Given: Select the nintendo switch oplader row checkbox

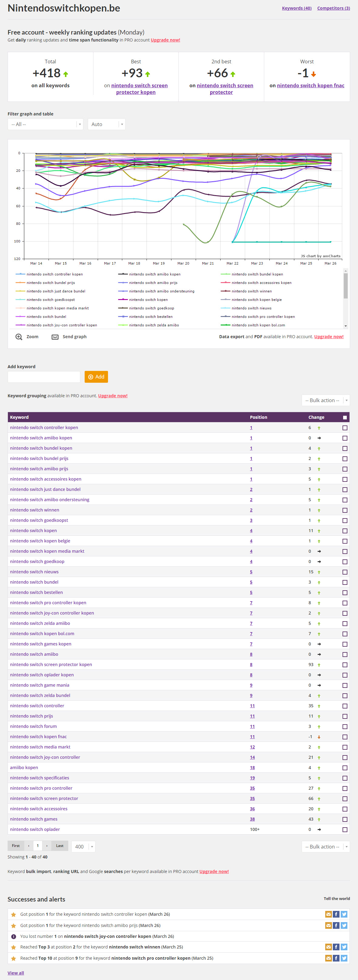Looking at the screenshot, I should click(345, 829).
